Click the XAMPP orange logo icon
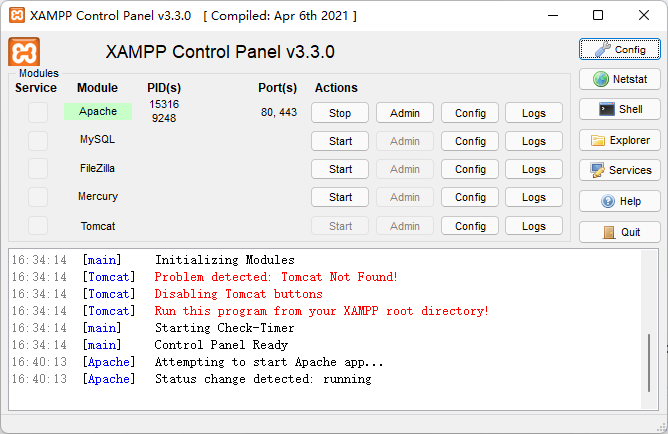Viewport: 668px width, 434px height. click(x=24, y=52)
